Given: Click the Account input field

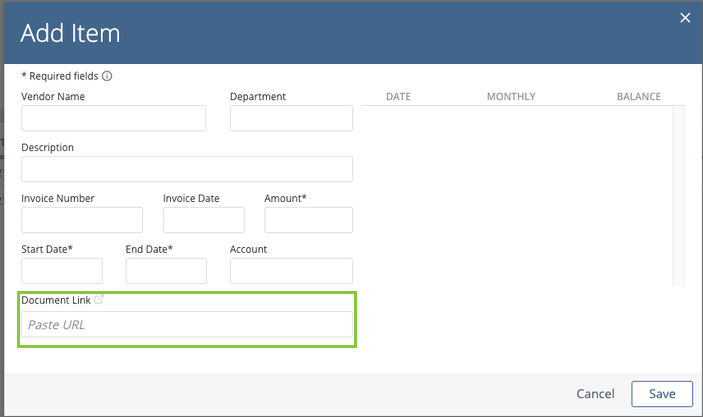Looking at the screenshot, I should pyautogui.click(x=291, y=271).
